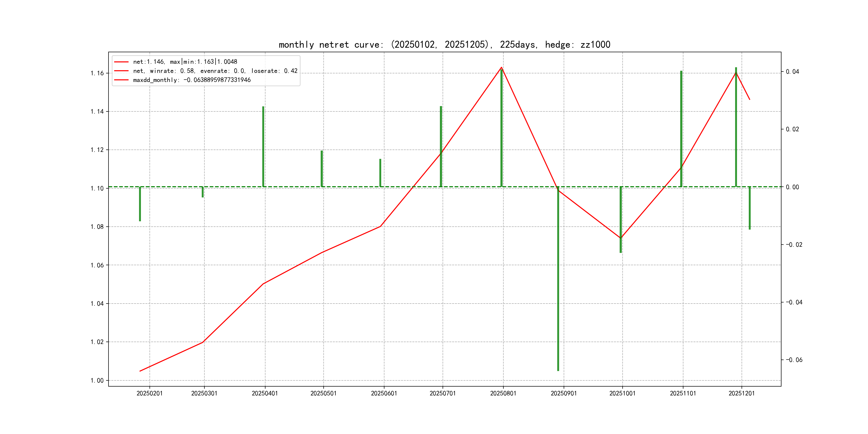Click the red curve peak near 20250801
868x434 pixels.
(x=502, y=68)
